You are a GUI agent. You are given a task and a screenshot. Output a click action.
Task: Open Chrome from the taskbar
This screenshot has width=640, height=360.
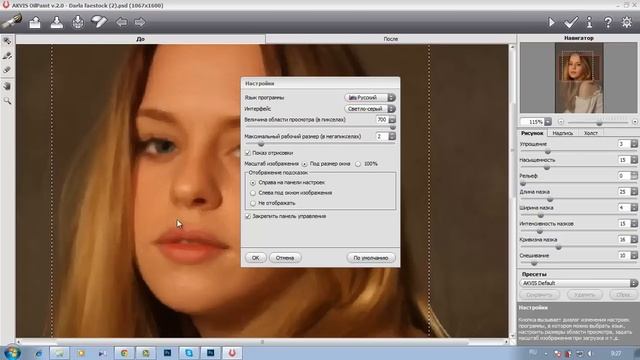click(x=124, y=353)
